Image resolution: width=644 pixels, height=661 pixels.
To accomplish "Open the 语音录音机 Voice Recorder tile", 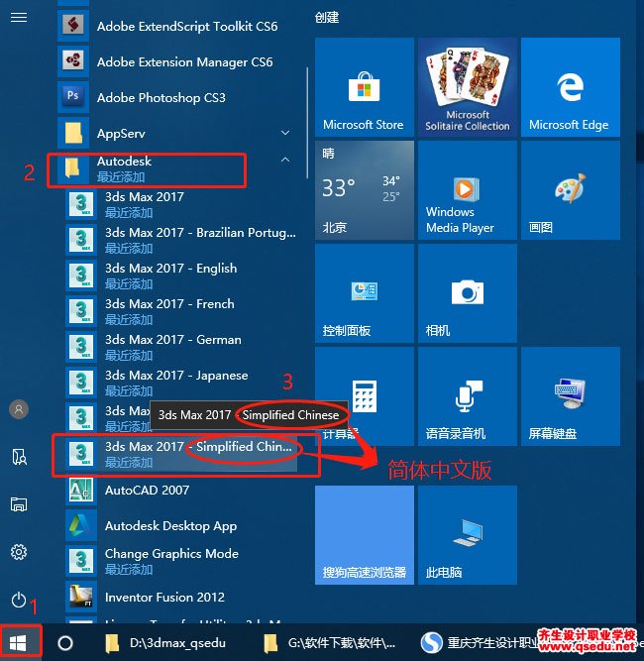I will click(468, 396).
